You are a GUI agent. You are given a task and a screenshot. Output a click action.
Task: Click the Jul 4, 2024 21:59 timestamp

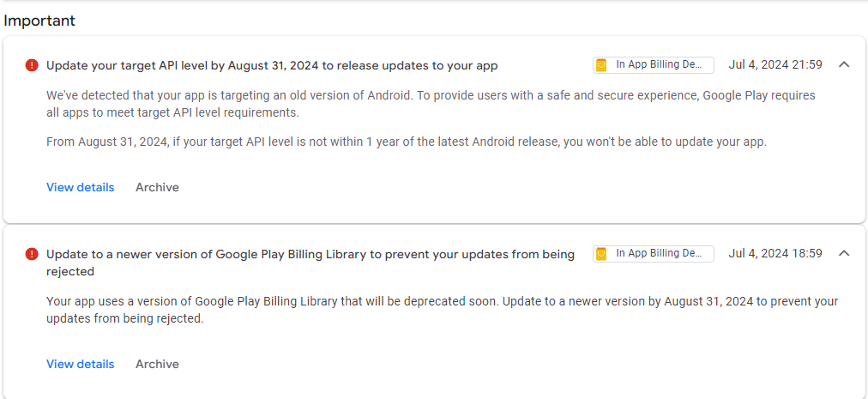click(x=775, y=64)
